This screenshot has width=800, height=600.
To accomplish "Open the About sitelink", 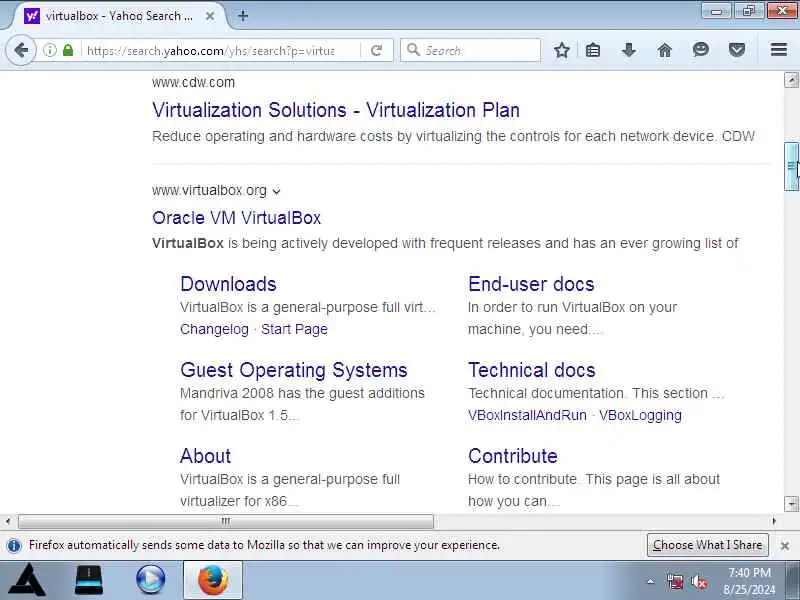I will [206, 456].
